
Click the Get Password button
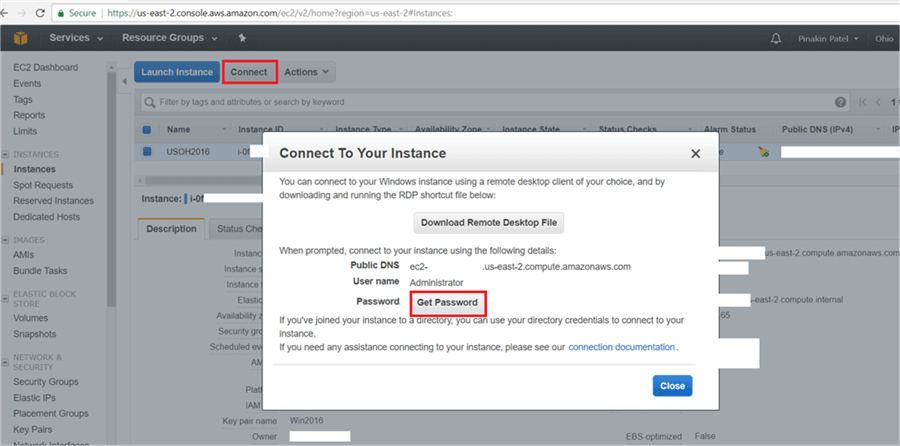tap(447, 302)
